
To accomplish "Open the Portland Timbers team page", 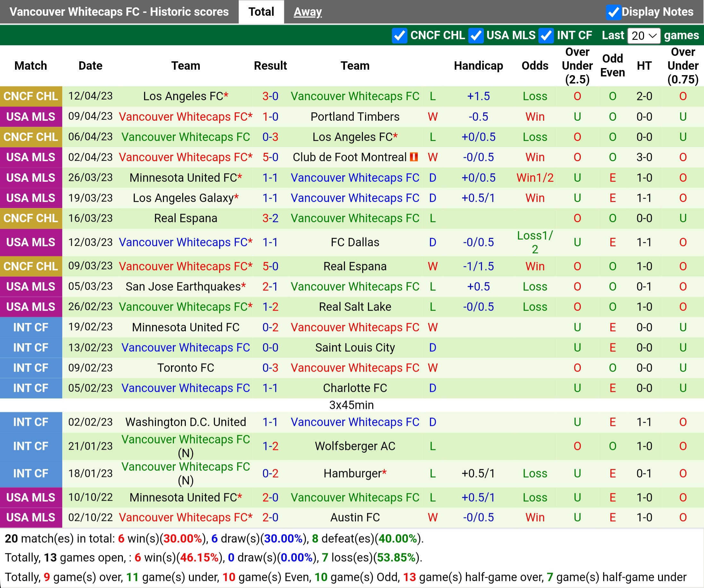I will click(355, 117).
